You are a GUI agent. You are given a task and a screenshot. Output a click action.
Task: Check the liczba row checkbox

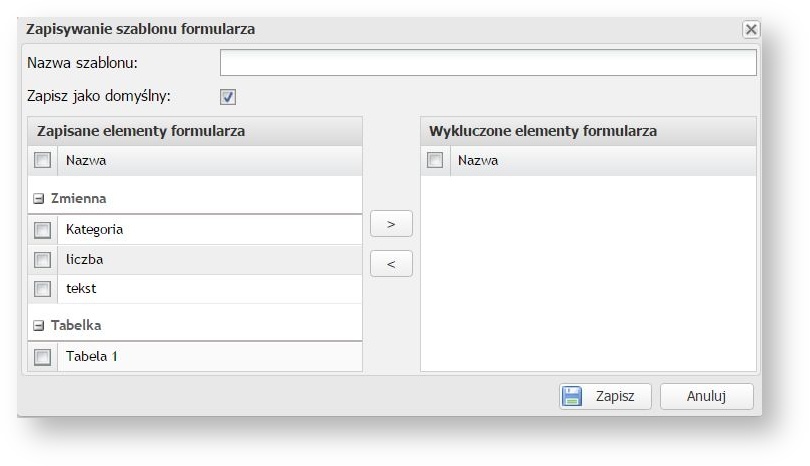pos(42,260)
